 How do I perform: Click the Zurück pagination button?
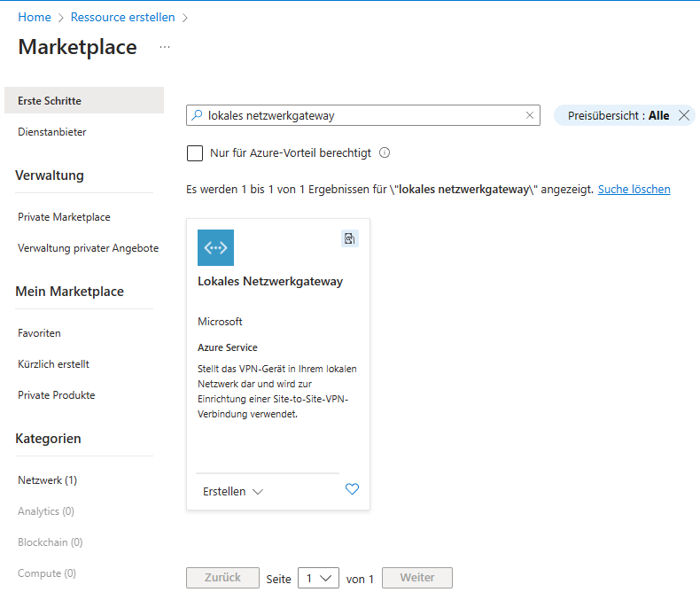click(222, 578)
